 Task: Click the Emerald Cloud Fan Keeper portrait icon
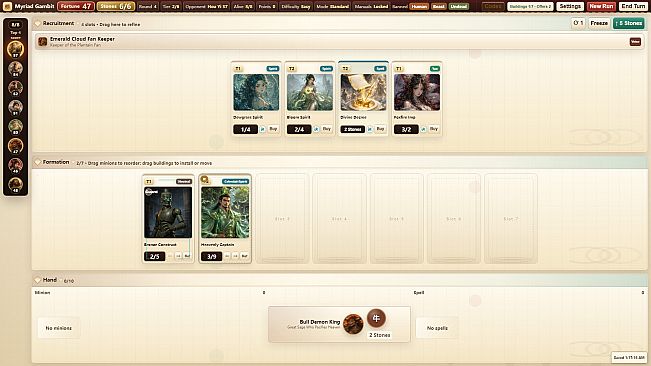[42, 41]
